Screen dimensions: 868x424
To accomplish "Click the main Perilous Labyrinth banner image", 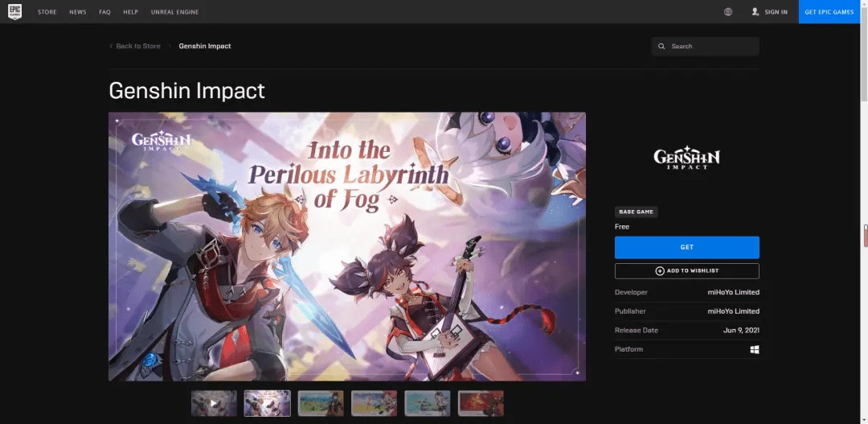I will click(x=347, y=247).
